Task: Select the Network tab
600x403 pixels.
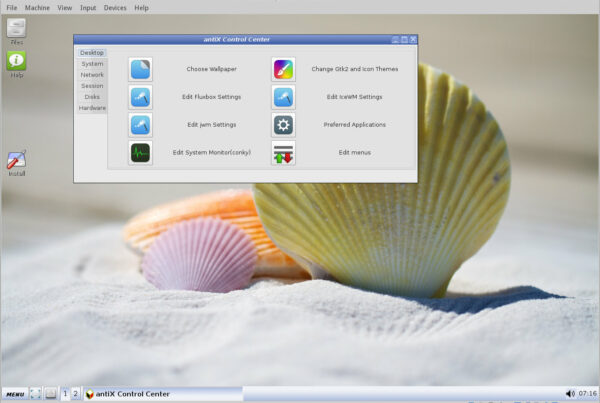Action: pos(92,75)
